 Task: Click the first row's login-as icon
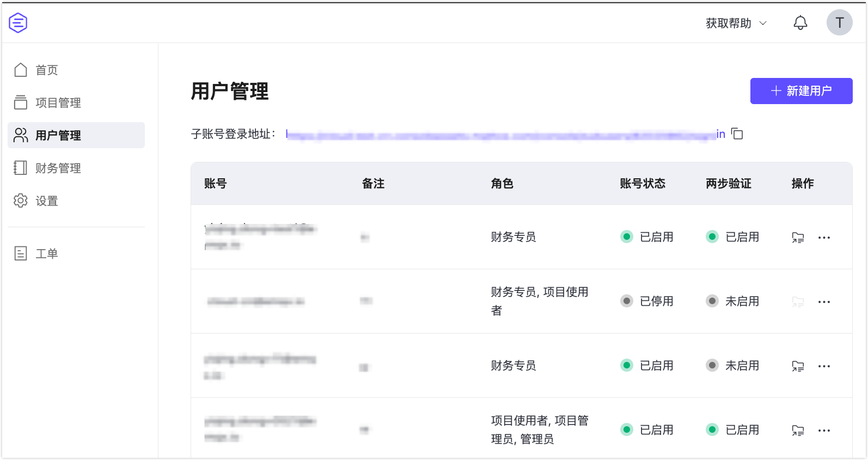coord(798,238)
